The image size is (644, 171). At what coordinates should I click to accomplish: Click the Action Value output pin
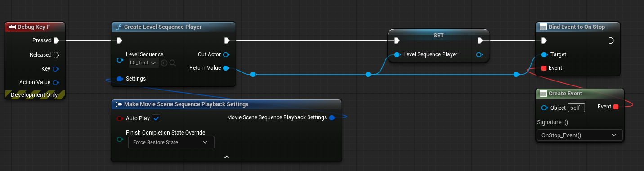pos(56,82)
